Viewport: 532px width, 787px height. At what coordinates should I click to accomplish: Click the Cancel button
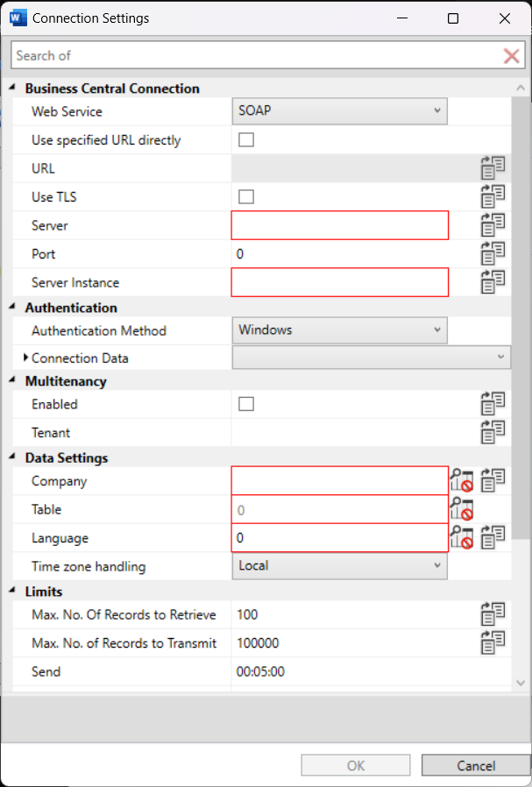click(x=476, y=765)
